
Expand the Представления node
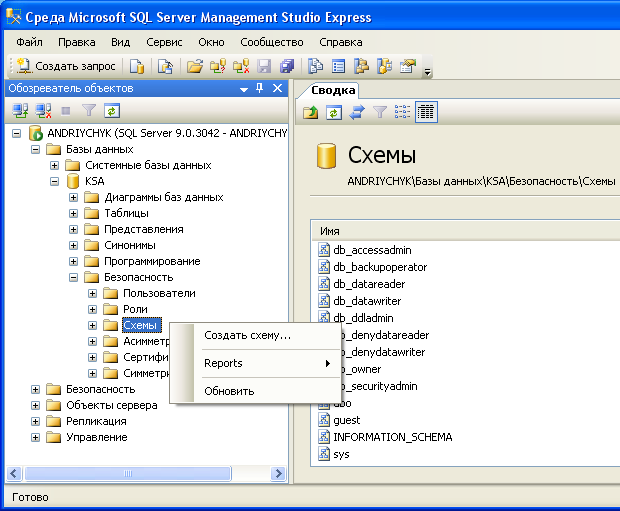(x=73, y=229)
